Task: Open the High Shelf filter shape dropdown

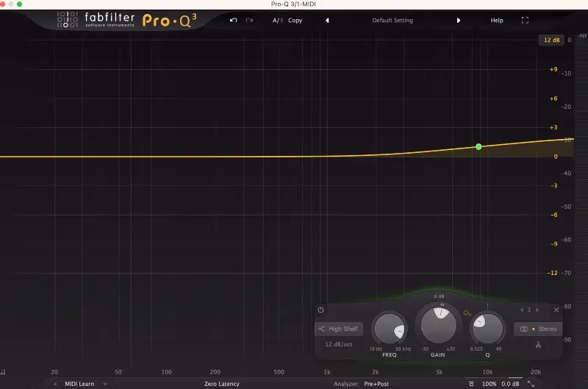Action: (x=339, y=329)
